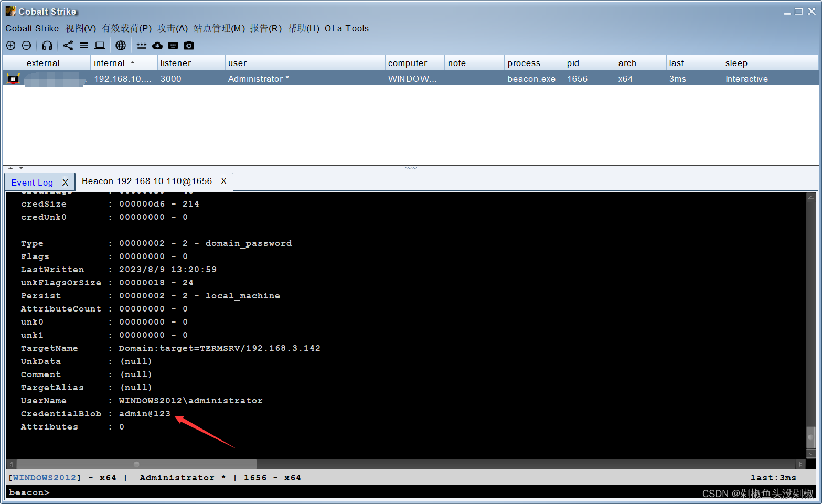Click the vertical scrollbar down arrow
This screenshot has width=822, height=504.
811,454
